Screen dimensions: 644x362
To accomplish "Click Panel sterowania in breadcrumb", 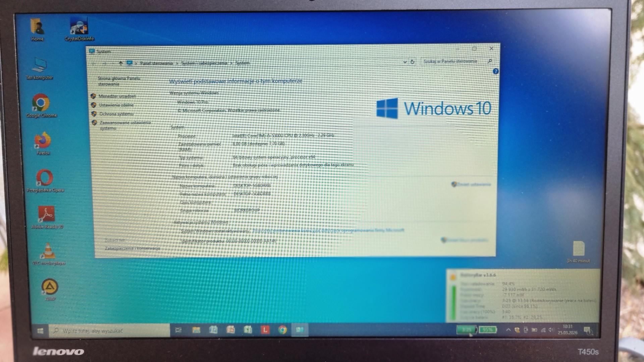I will (156, 63).
